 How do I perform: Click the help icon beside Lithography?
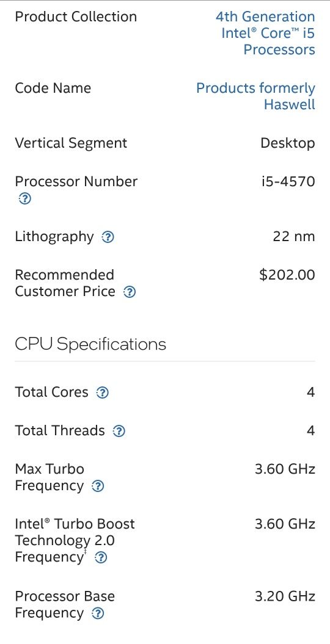click(108, 237)
